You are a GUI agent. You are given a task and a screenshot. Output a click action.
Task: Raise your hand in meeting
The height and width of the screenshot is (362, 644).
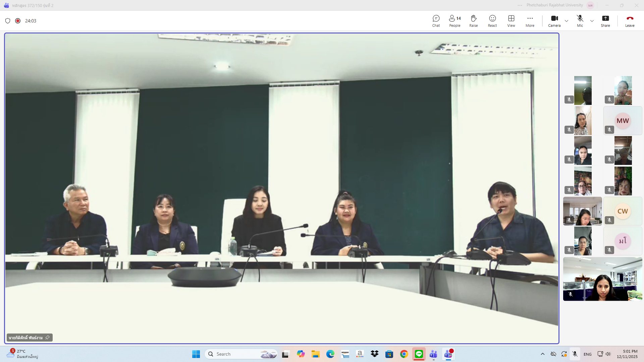tap(473, 21)
